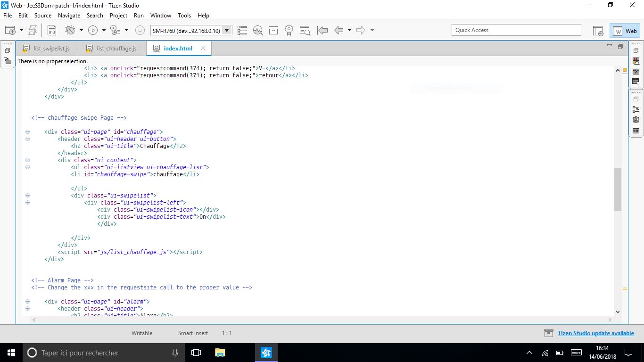Click the vertical scrollbar thumb in editor
This screenshot has width=644, height=362.
point(618,189)
